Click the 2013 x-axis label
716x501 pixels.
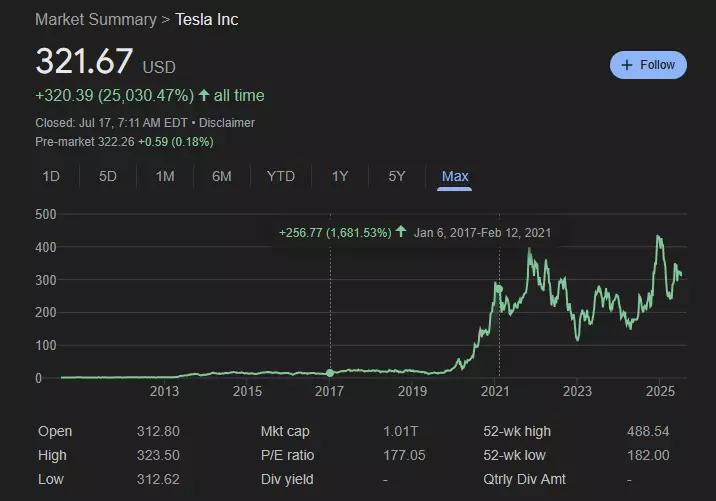coord(164,391)
